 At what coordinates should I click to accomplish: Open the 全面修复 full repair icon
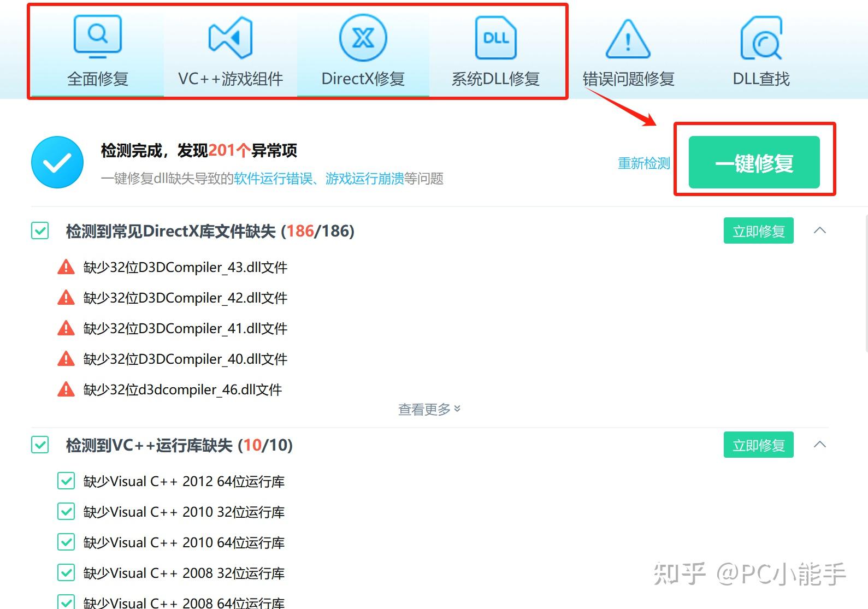click(97, 37)
